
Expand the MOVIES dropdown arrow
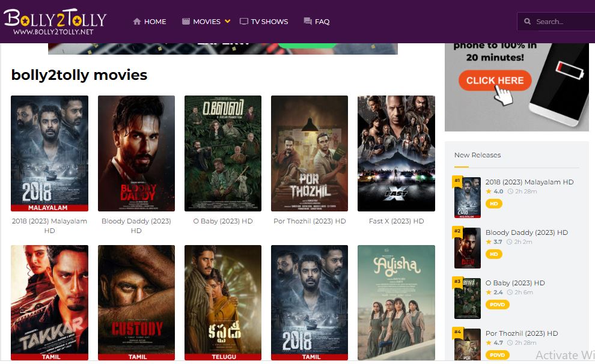(x=227, y=21)
